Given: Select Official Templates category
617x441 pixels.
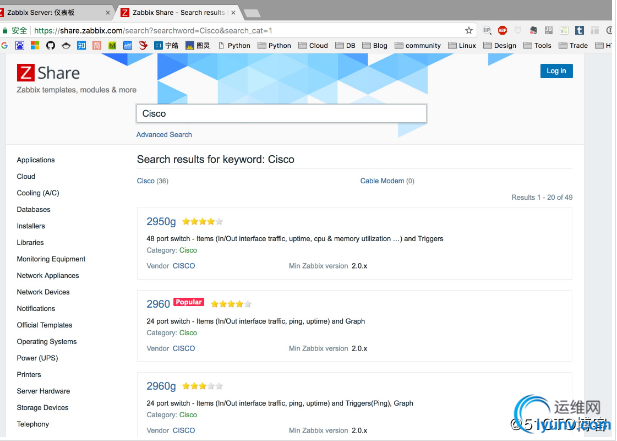Looking at the screenshot, I should coord(44,325).
